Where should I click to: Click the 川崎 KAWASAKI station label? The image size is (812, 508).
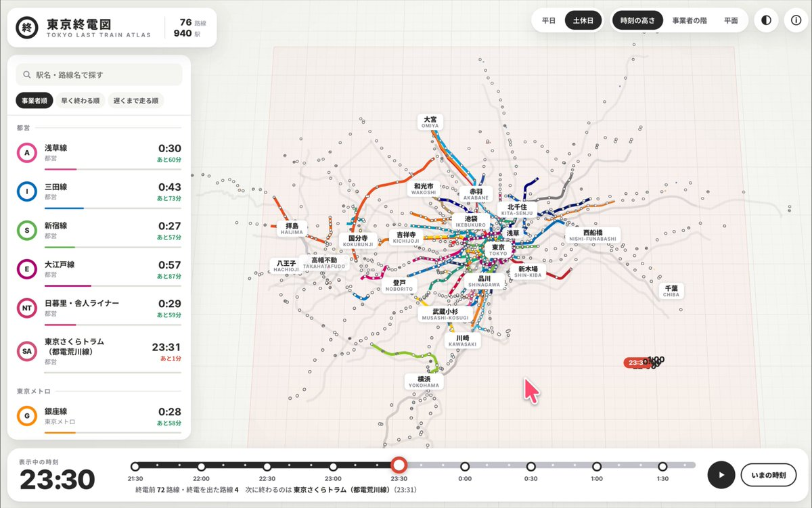coord(463,341)
